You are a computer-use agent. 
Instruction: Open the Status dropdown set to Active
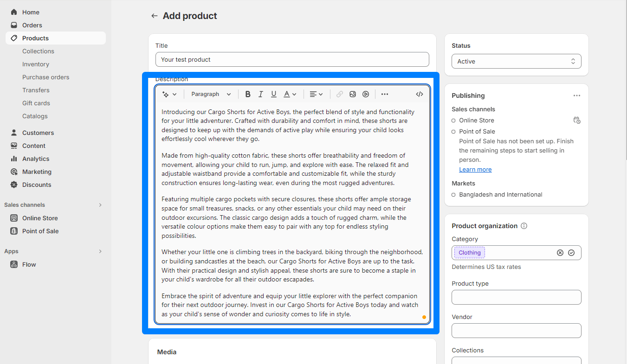pos(516,61)
